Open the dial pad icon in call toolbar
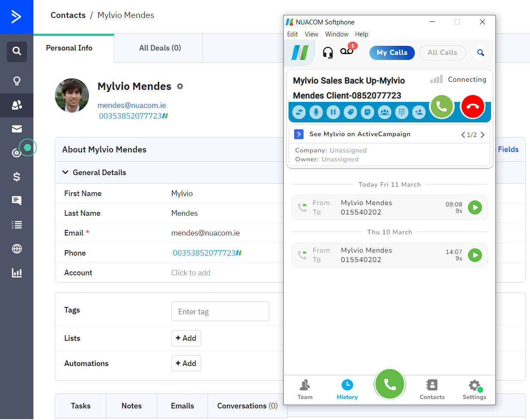 click(x=402, y=112)
